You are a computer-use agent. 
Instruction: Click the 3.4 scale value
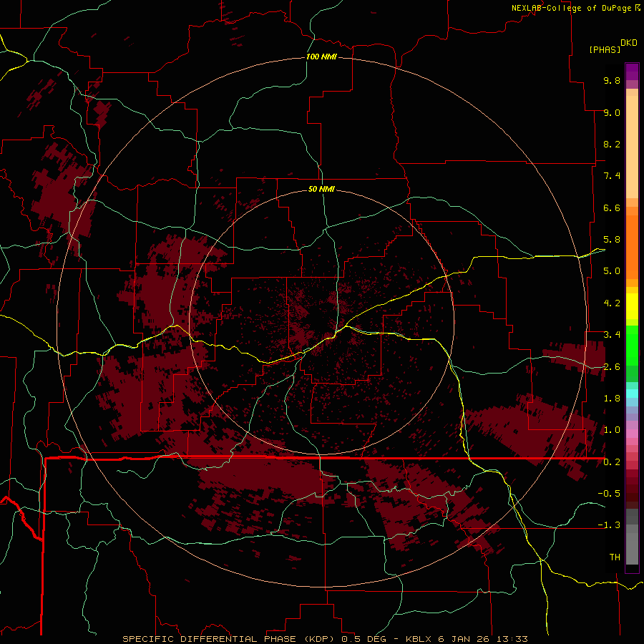pos(612,335)
